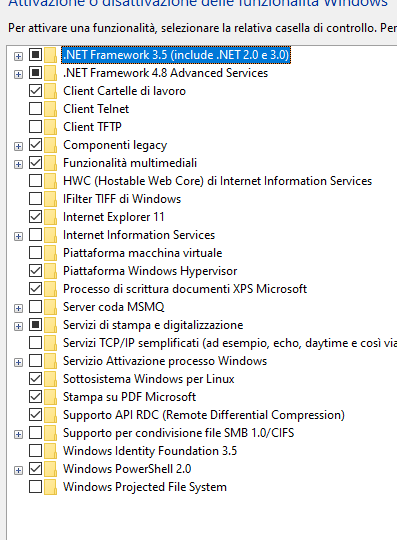Check Windows Identity Foundation 3.5 box
Screen dimensions: 397x540
tap(35, 450)
